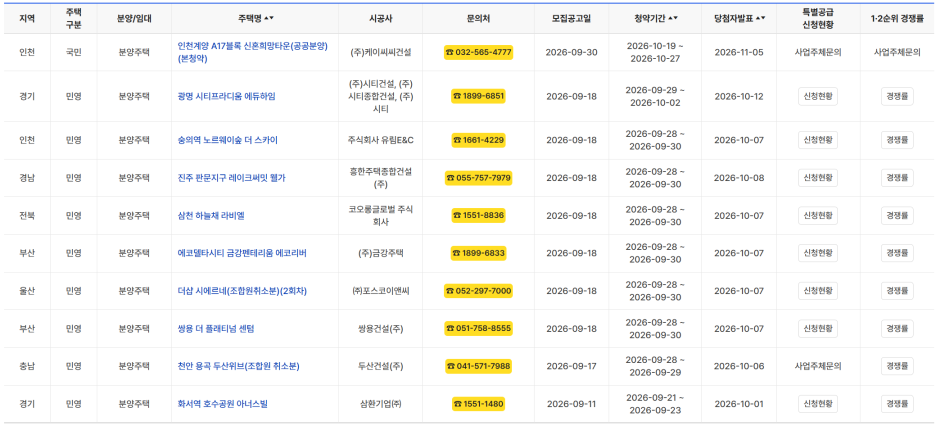Show 경쟁률 for 삼천 하늘채 라비엘
Screen dimensions: 936x426
897,215
